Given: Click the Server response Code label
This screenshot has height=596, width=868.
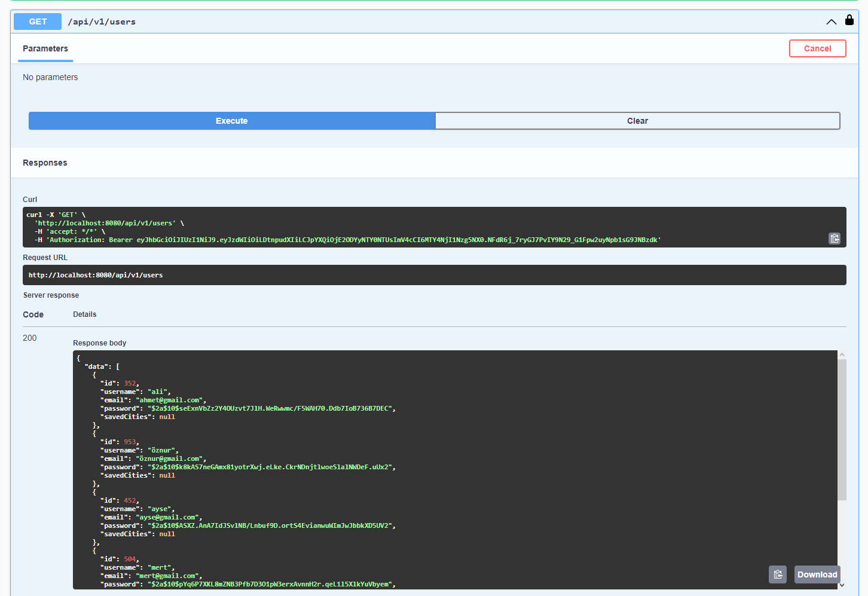Looking at the screenshot, I should tap(33, 314).
